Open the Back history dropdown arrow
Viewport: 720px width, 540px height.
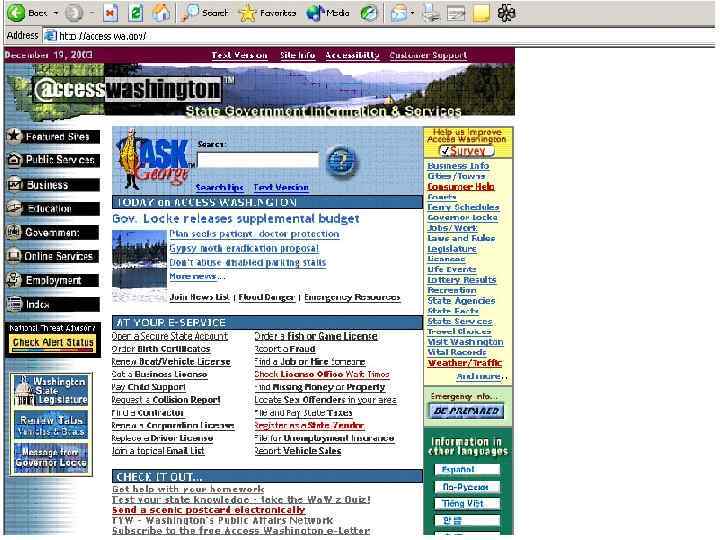coord(56,13)
